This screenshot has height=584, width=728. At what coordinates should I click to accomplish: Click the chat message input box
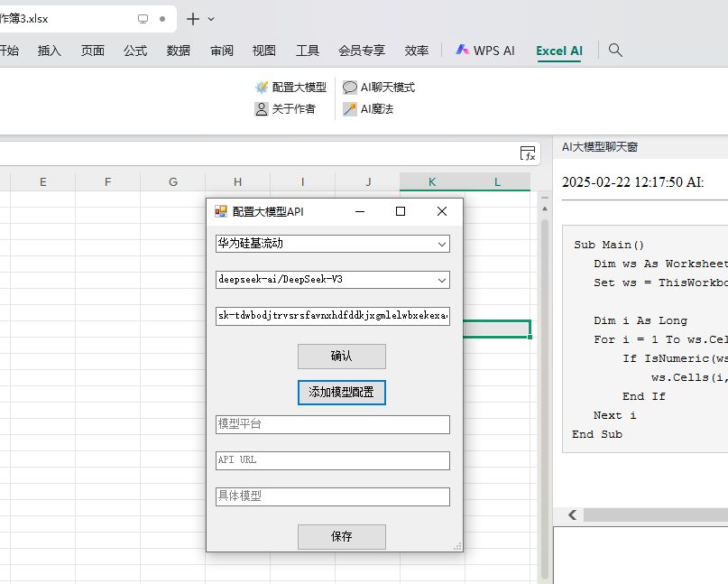pos(640,555)
